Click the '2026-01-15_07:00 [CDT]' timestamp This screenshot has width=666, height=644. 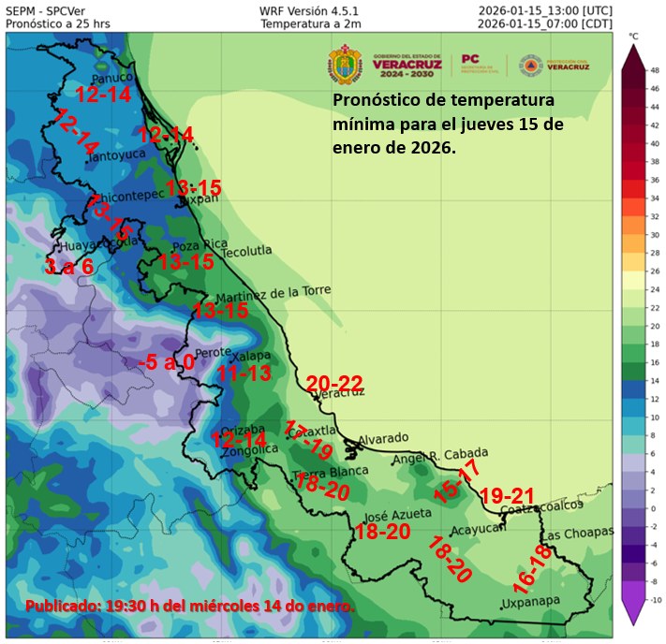545,23
